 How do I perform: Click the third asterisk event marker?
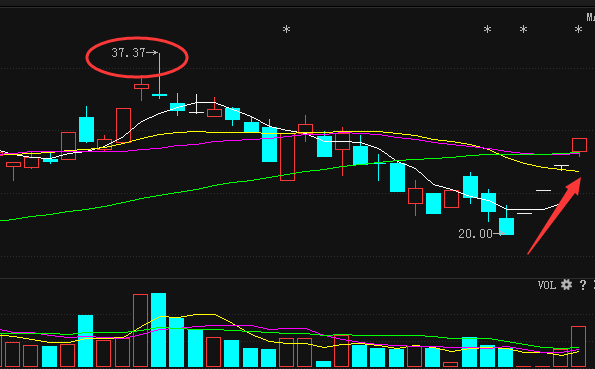click(x=523, y=29)
